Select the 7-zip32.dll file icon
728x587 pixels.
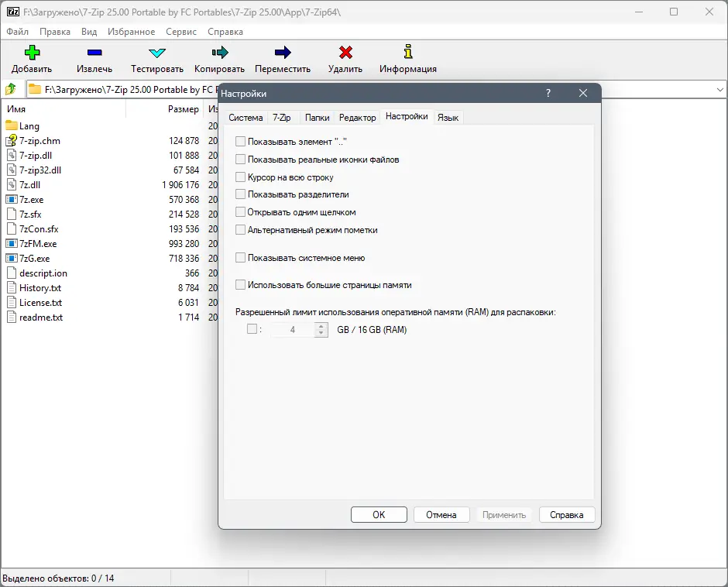[12, 170]
